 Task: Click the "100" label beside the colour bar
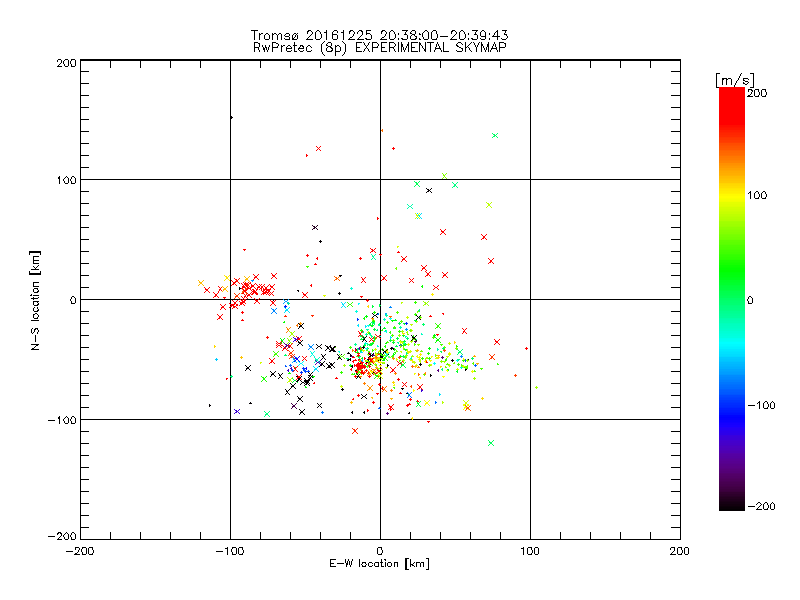pyautogui.click(x=757, y=195)
